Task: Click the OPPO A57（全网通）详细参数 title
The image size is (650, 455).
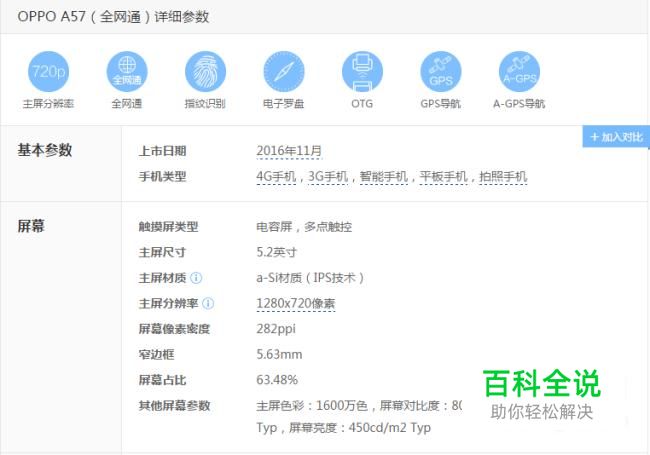Action: coord(113,17)
